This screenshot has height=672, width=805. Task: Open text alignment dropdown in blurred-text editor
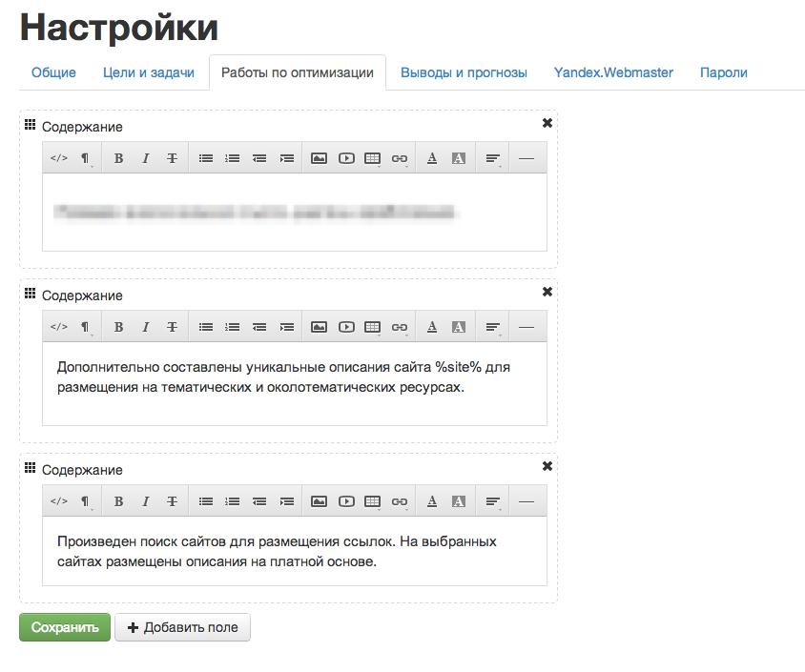tap(493, 158)
